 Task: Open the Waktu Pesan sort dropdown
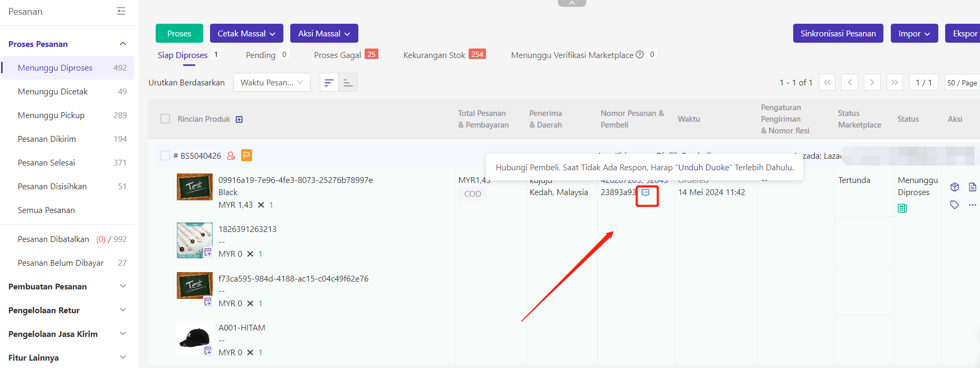tap(271, 83)
